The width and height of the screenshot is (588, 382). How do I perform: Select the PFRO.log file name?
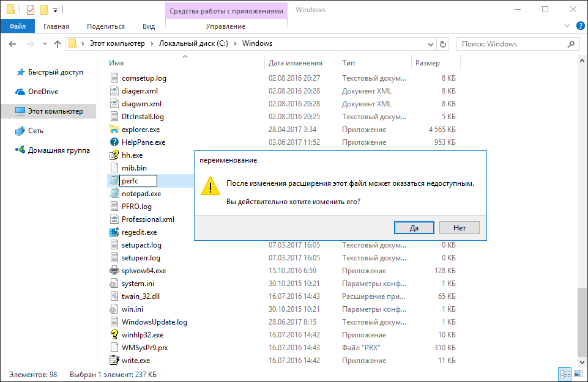click(x=136, y=207)
